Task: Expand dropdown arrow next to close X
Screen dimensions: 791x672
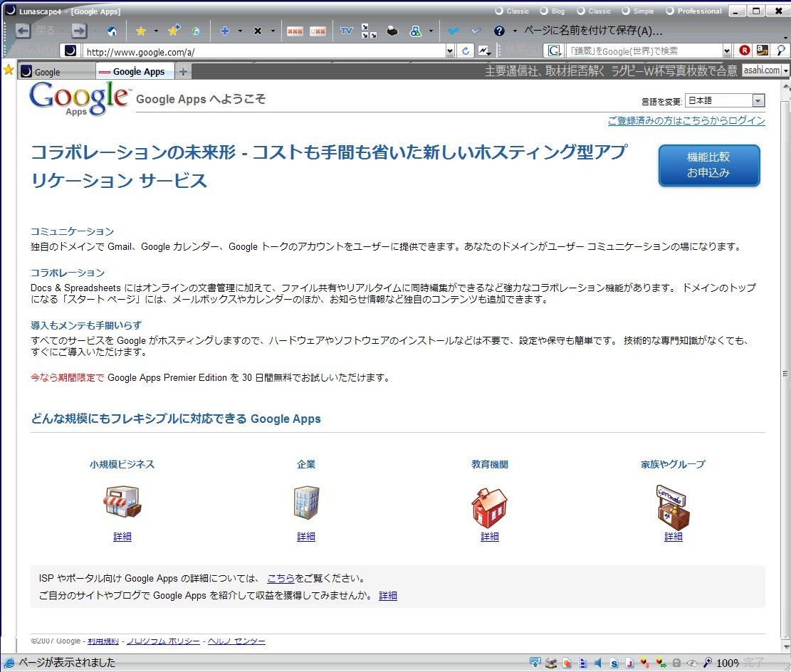Action: click(x=273, y=31)
